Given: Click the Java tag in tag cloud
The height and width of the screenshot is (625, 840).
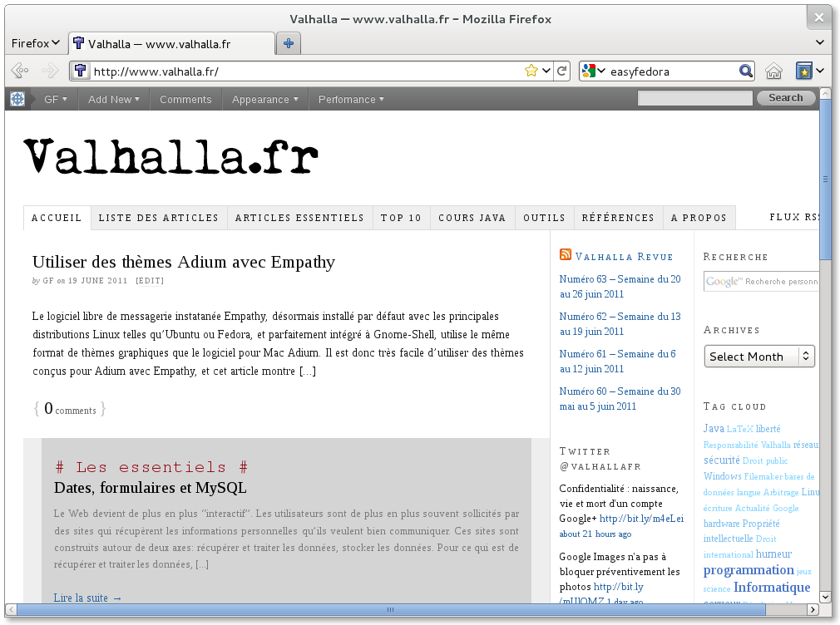Looking at the screenshot, I should pos(714,429).
